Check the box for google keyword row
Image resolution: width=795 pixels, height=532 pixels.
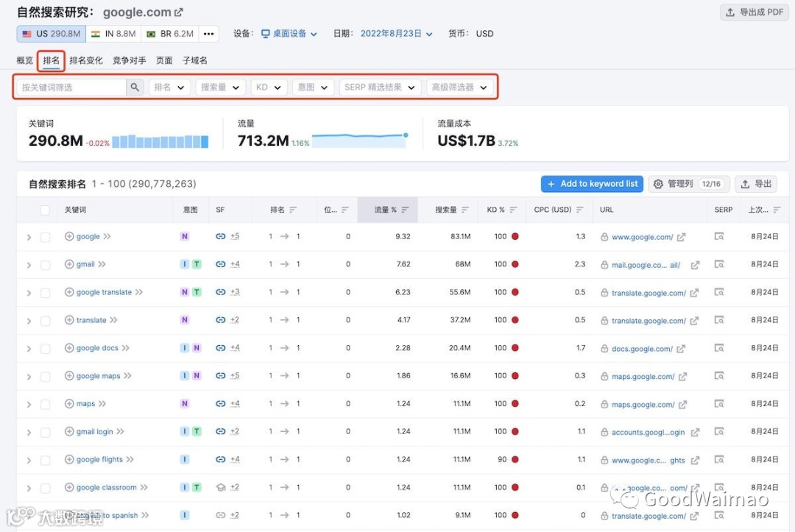[45, 237]
